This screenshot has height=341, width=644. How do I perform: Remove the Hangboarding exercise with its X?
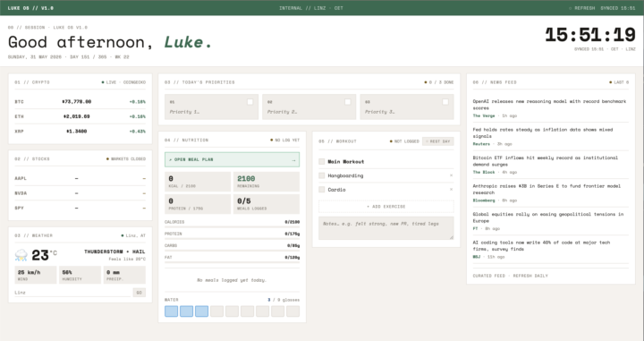click(x=451, y=175)
